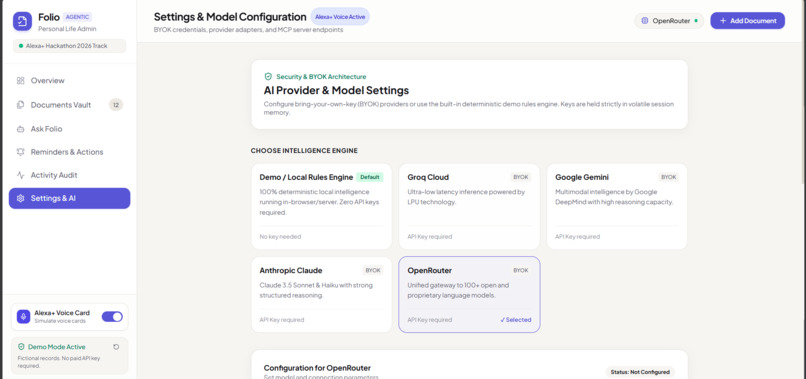Click the Folio logo icon
This screenshot has height=379, width=806.
(22, 22)
